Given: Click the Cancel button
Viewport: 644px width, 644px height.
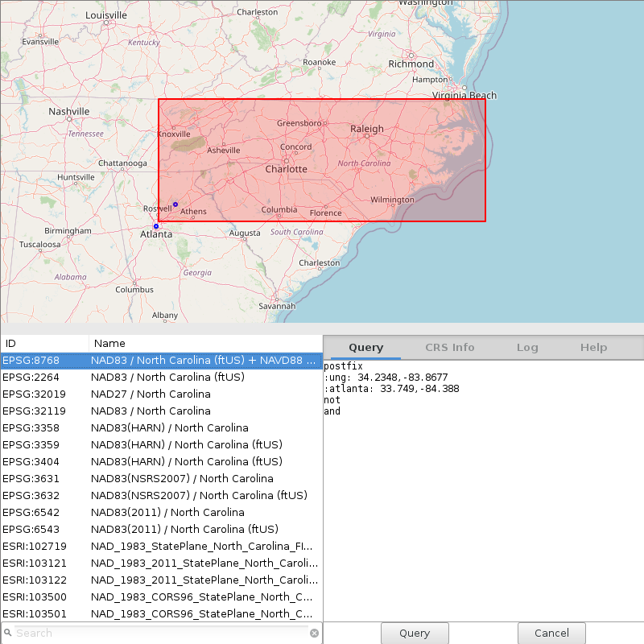Looking at the screenshot, I should [x=551, y=633].
